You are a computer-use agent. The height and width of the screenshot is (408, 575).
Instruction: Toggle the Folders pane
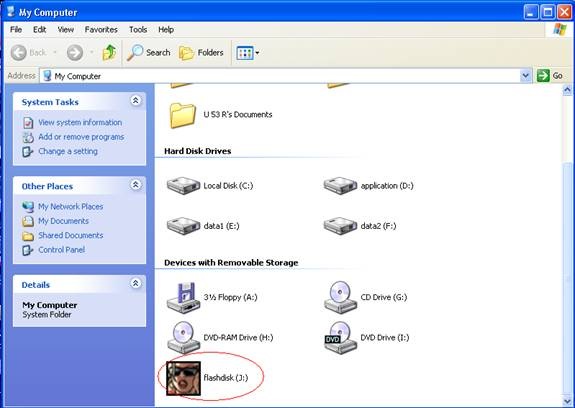tap(201, 53)
